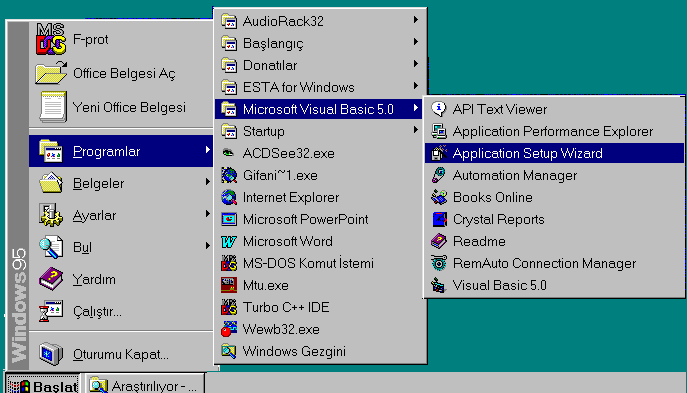Image resolution: width=687 pixels, height=393 pixels.
Task: Click the Çalıştır run icon
Action: coord(51,311)
